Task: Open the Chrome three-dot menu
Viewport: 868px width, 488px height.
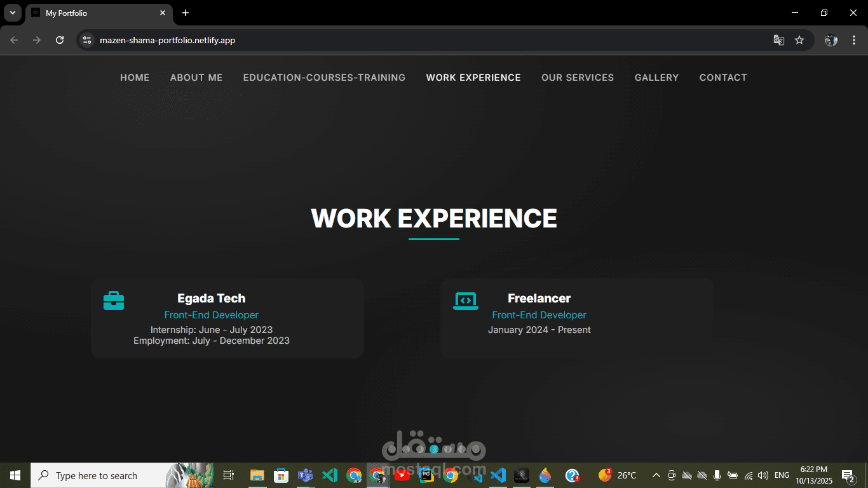Action: [854, 40]
